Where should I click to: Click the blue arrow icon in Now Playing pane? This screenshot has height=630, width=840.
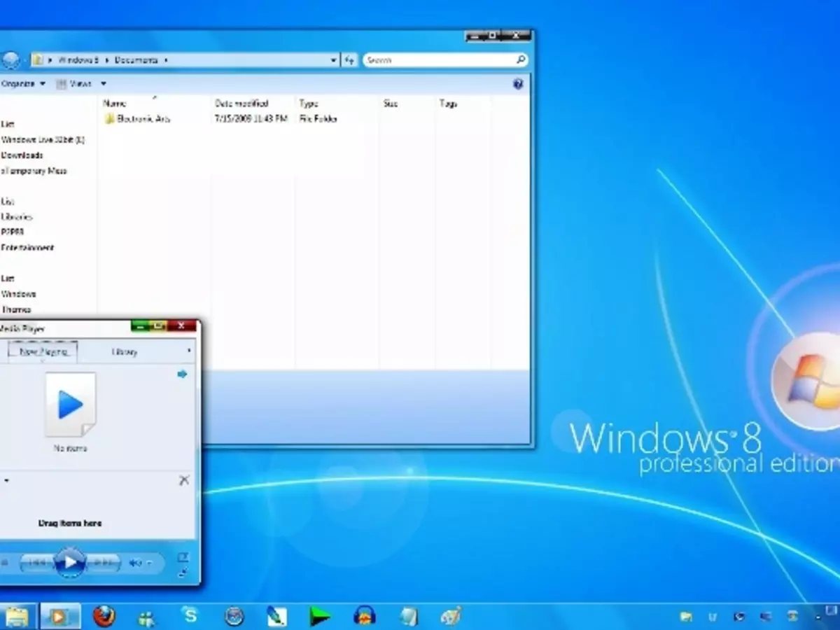(x=182, y=374)
